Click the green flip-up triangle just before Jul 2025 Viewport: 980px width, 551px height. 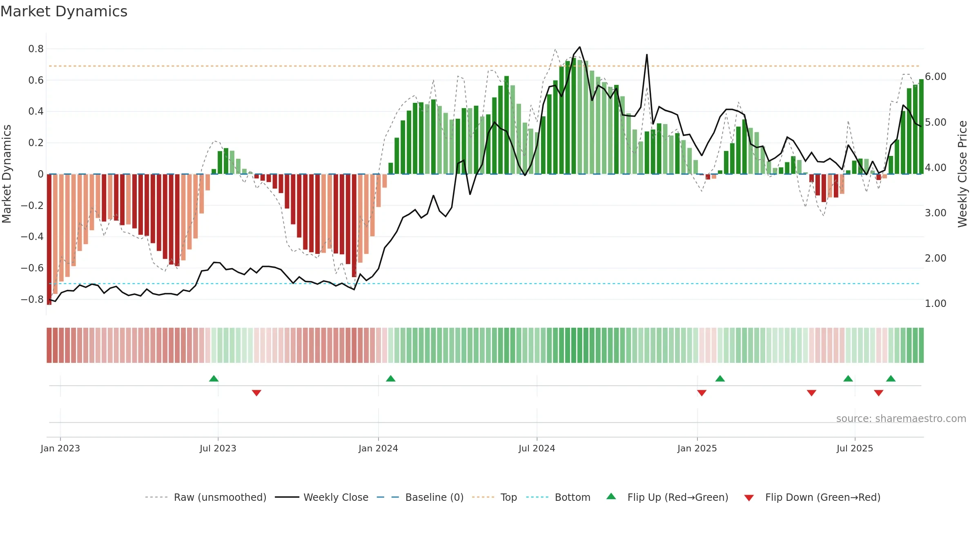point(848,378)
